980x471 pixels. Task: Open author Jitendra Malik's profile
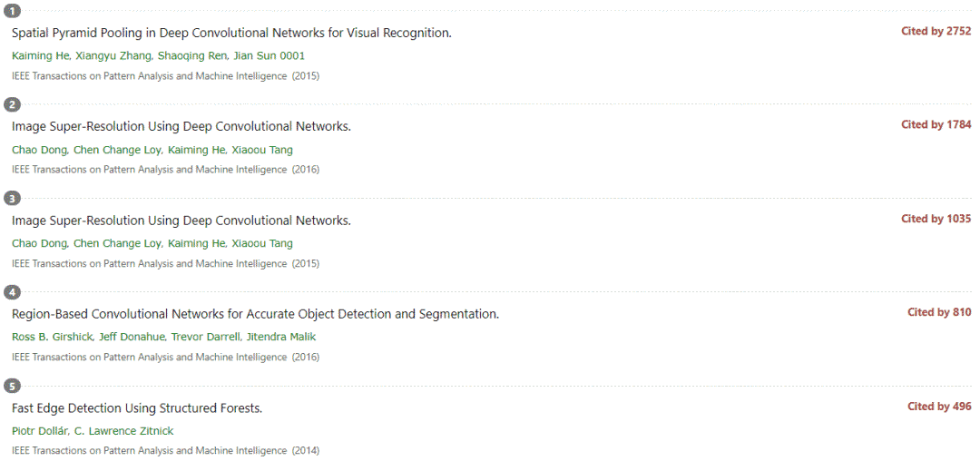[x=281, y=338]
